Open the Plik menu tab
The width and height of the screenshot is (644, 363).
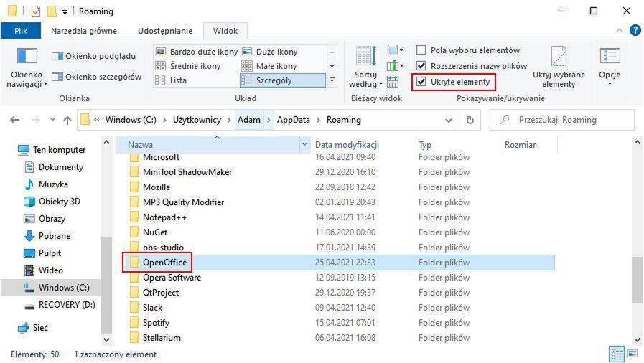21,31
